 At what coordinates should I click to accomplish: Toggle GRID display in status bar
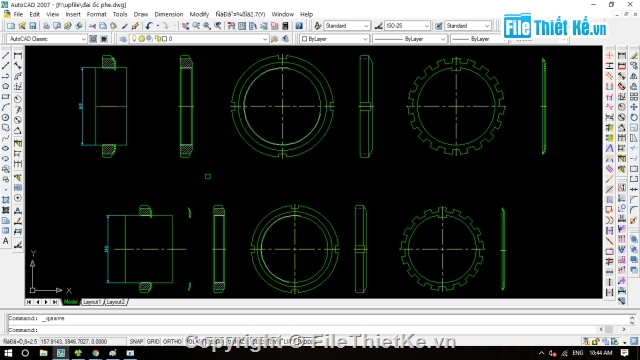coord(153,341)
